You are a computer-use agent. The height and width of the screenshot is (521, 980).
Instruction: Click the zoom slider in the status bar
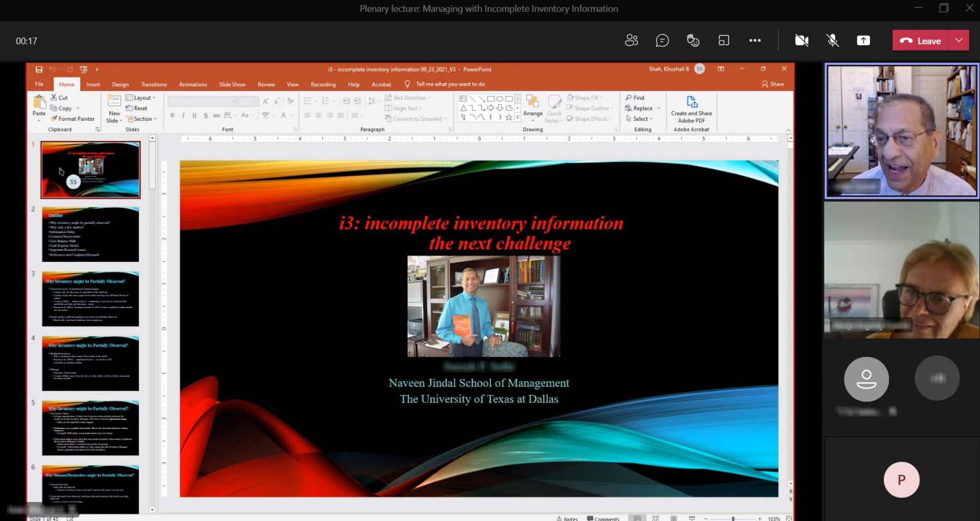coord(733,518)
